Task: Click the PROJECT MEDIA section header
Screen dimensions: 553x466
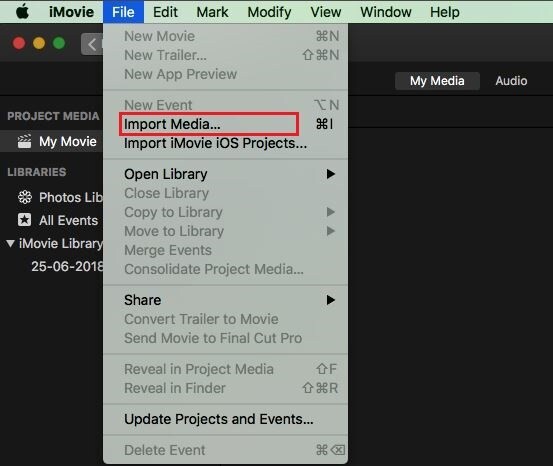Action: point(53,116)
